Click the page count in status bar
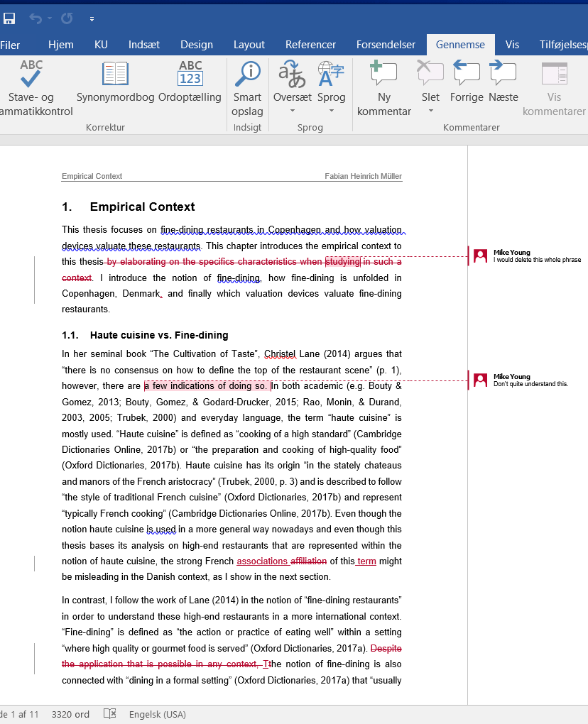 pyautogui.click(x=19, y=714)
